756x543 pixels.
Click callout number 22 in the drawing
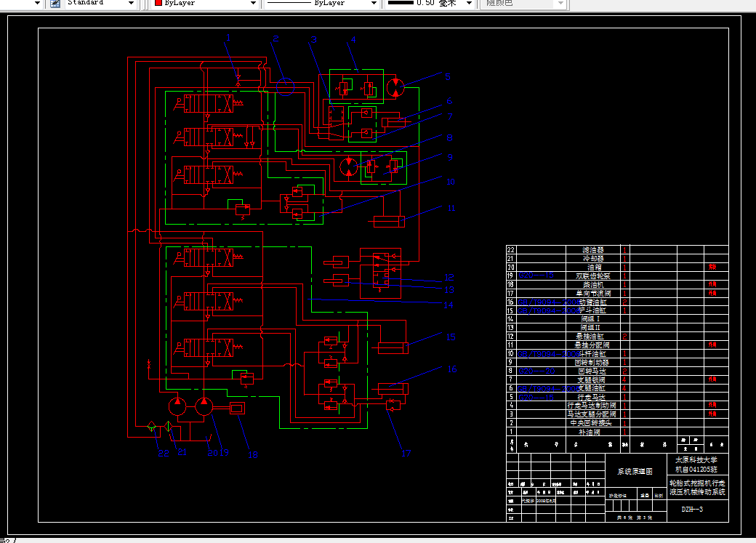point(164,454)
